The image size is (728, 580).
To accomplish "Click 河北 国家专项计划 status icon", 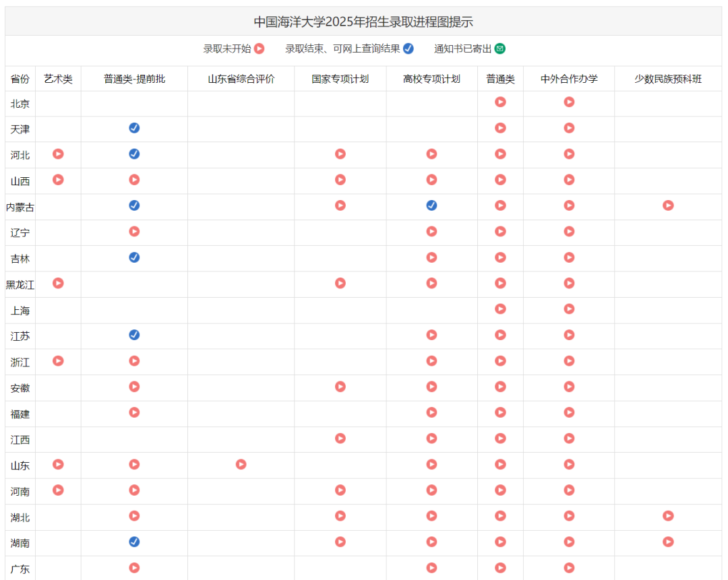I will pos(340,154).
